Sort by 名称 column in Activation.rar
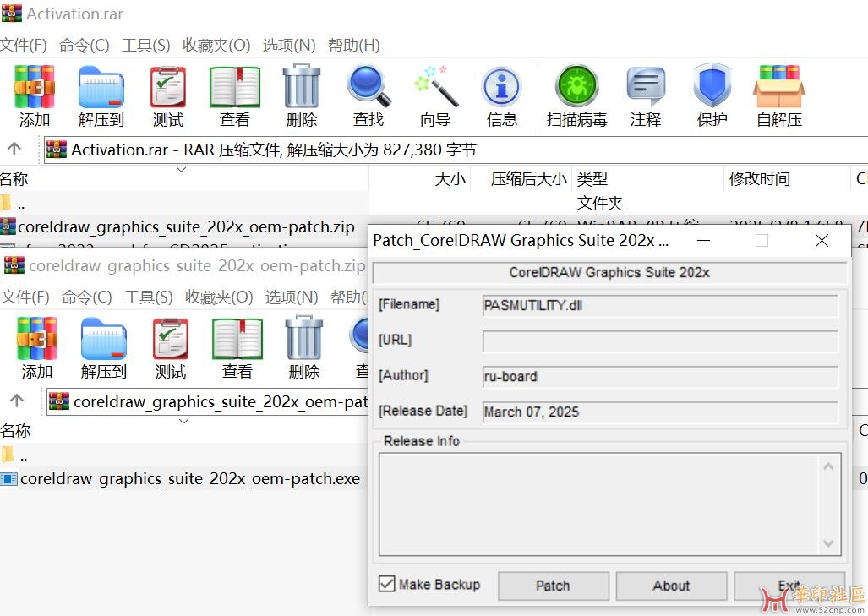Screen dimensions: 868x616 tap(184, 178)
